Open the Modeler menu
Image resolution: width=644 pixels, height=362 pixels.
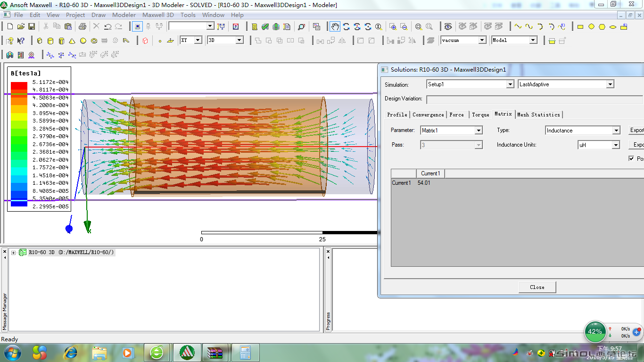click(124, 15)
